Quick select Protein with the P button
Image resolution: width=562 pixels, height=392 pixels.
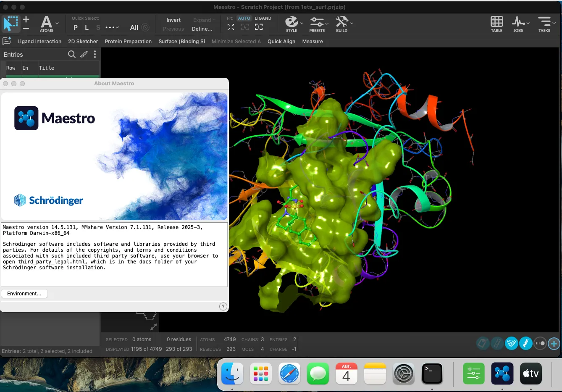point(76,28)
